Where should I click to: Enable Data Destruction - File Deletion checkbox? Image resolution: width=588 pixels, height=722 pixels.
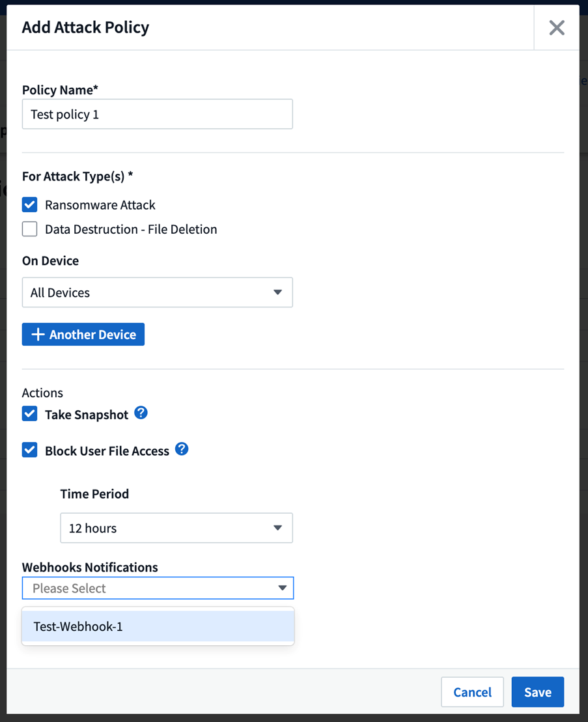(x=30, y=229)
